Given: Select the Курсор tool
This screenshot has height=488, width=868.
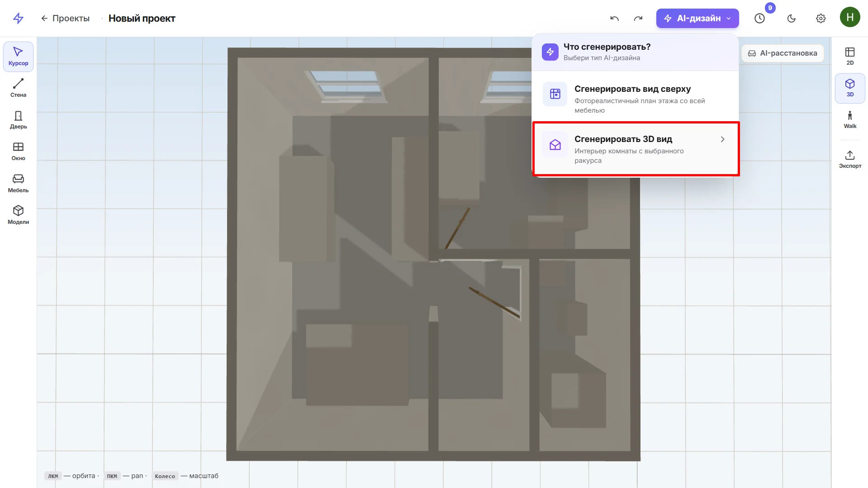Looking at the screenshot, I should [x=18, y=57].
